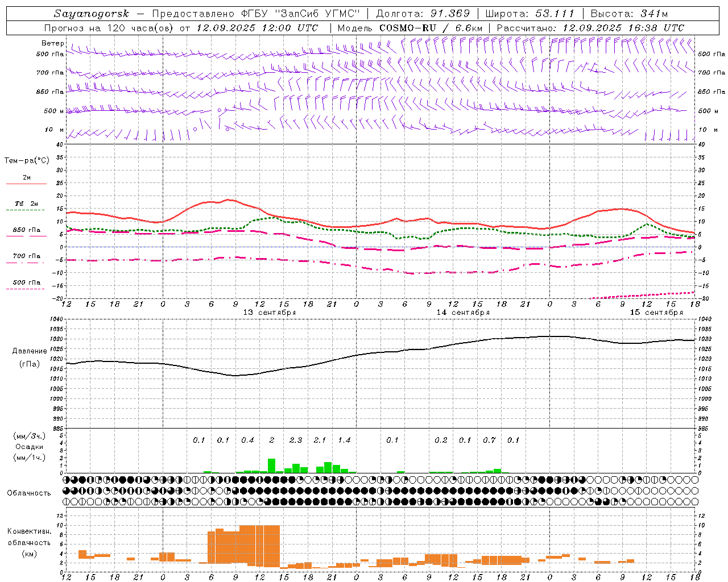The height and width of the screenshot is (582, 728).
Task: Select the "Облачность" cloud cover row label
Action: click(29, 493)
